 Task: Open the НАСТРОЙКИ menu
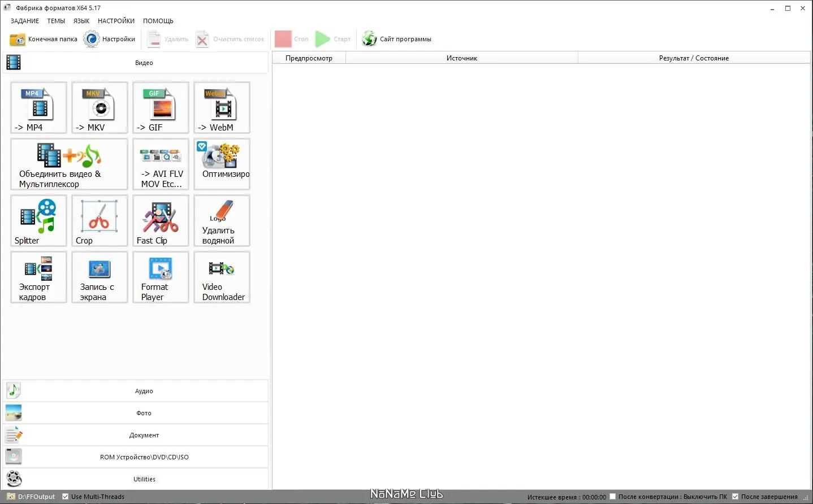116,21
